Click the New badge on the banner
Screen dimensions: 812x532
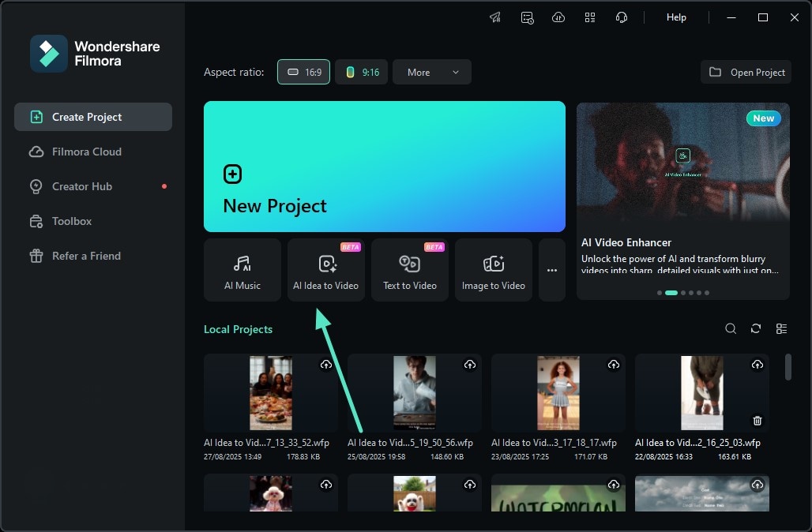[763, 118]
